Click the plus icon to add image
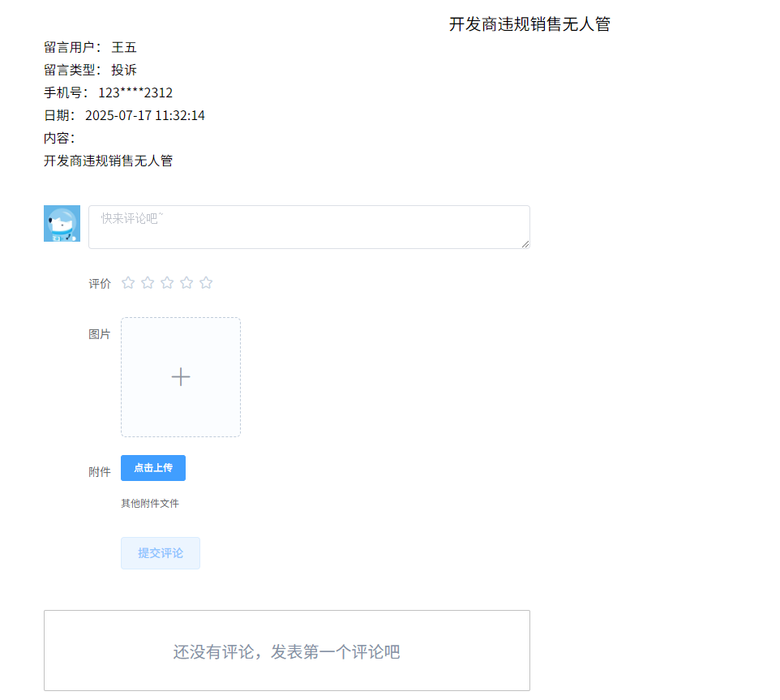The image size is (780, 700). pyautogui.click(x=181, y=377)
